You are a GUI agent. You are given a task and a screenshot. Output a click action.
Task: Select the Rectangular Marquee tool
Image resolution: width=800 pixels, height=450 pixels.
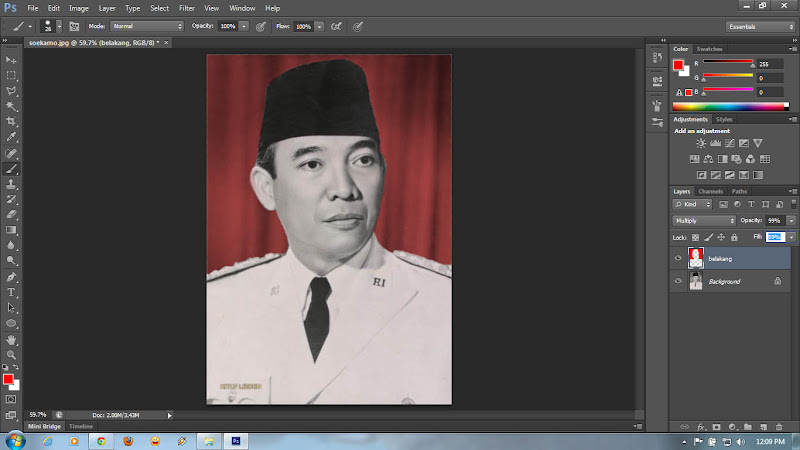[11, 76]
